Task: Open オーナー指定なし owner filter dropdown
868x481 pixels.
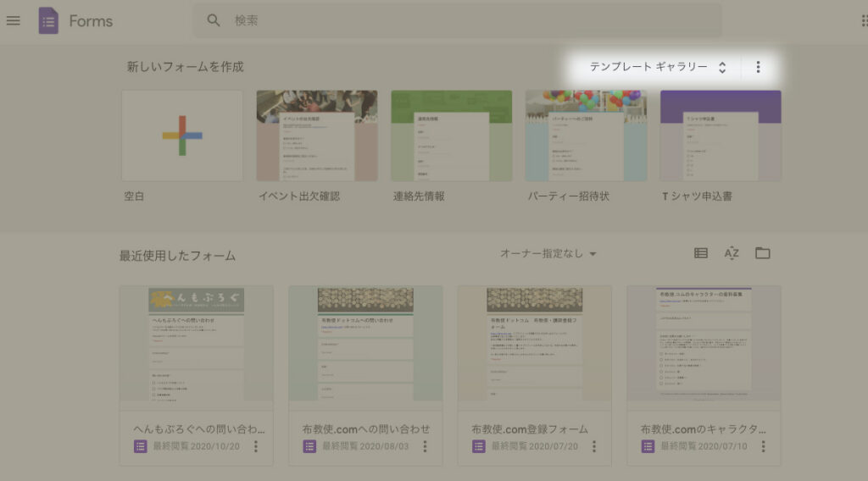Action: pyautogui.click(x=548, y=254)
